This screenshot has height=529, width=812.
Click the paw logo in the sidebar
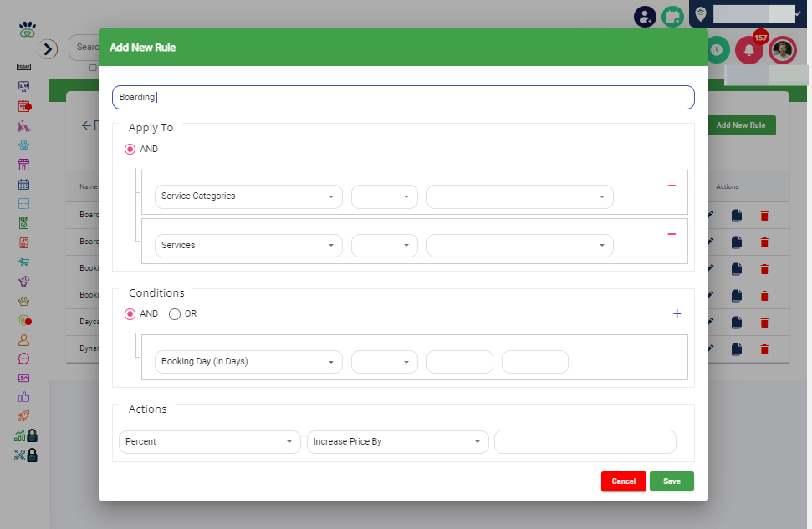(x=28, y=29)
